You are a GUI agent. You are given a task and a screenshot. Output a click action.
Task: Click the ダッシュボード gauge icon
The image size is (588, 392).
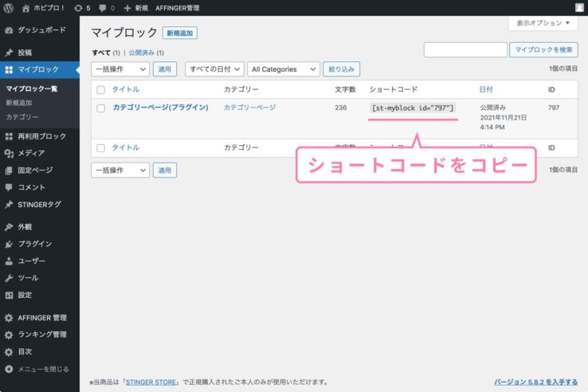[9, 30]
